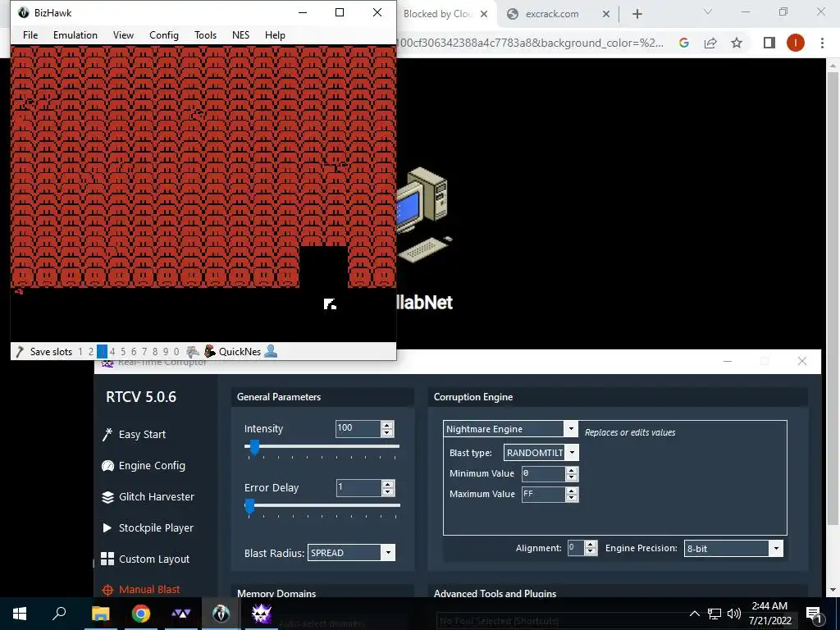Open Stockpile Player in RTCV sidebar
840x630 pixels.
pos(148,527)
